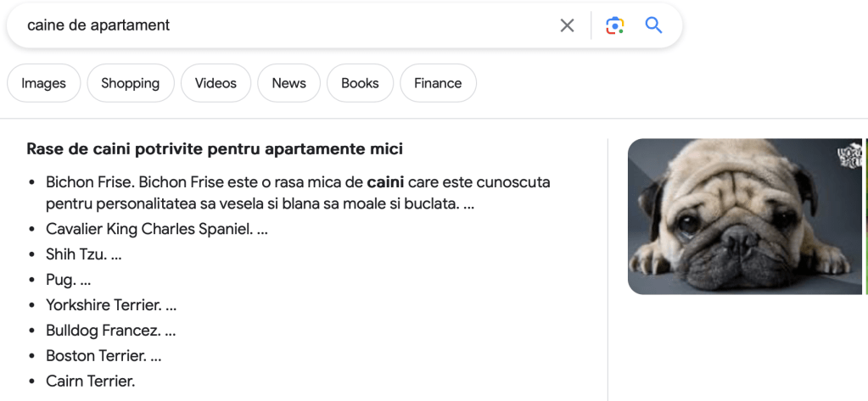Open the pug photo thumbnail
Viewport: 868px width, 401px height.
[x=744, y=216]
